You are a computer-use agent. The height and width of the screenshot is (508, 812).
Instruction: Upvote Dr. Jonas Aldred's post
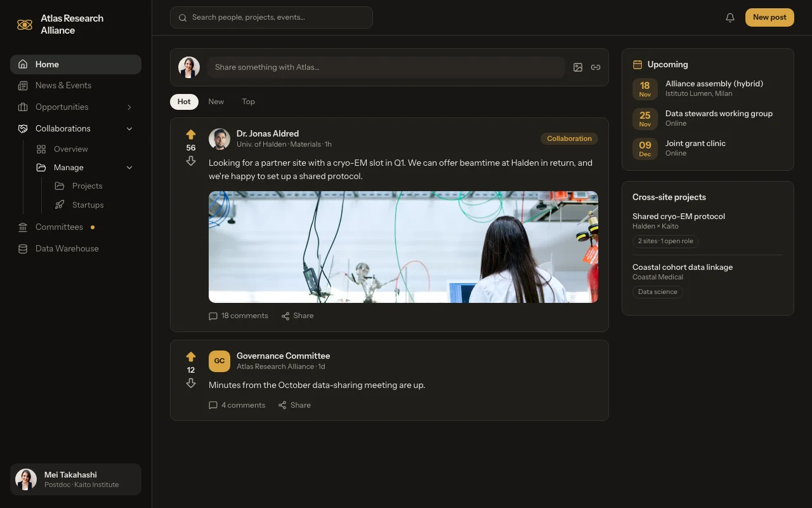191,135
